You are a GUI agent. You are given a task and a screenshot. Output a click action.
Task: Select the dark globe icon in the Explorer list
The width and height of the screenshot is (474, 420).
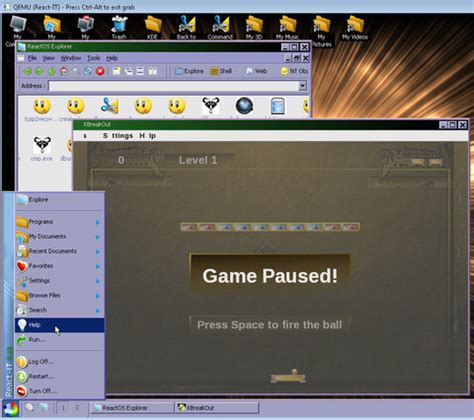[x=244, y=106]
